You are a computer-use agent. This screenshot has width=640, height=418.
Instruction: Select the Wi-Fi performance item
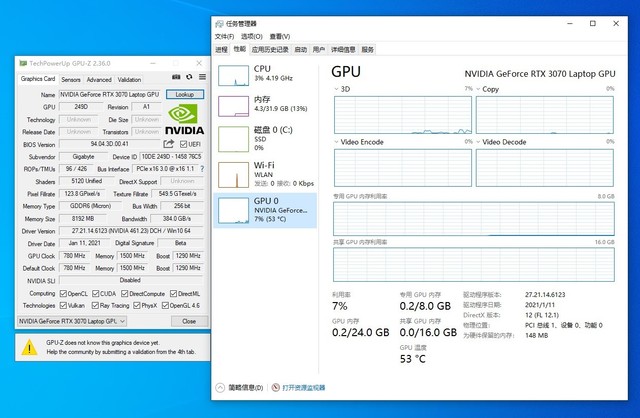tap(265, 174)
